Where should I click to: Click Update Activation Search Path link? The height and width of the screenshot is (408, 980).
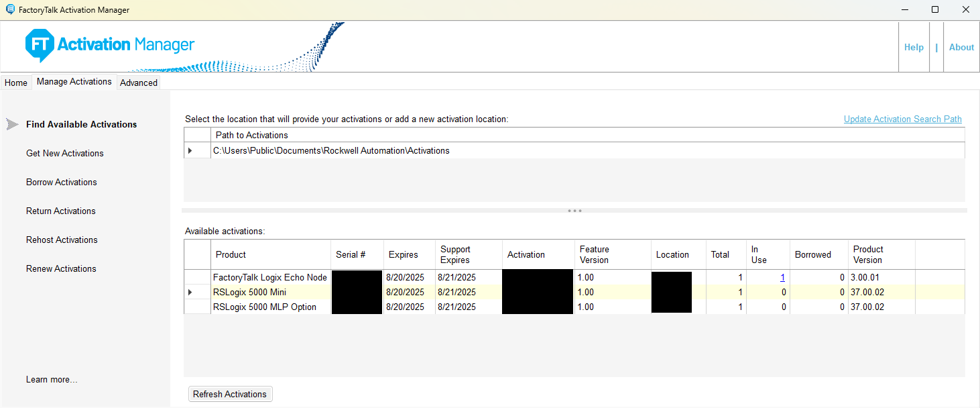click(x=902, y=119)
